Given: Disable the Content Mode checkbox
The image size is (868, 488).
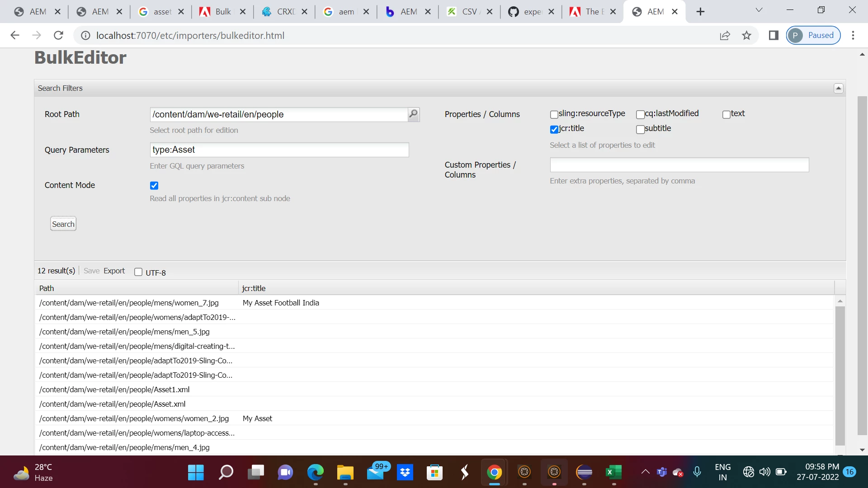Looking at the screenshot, I should [x=154, y=185].
